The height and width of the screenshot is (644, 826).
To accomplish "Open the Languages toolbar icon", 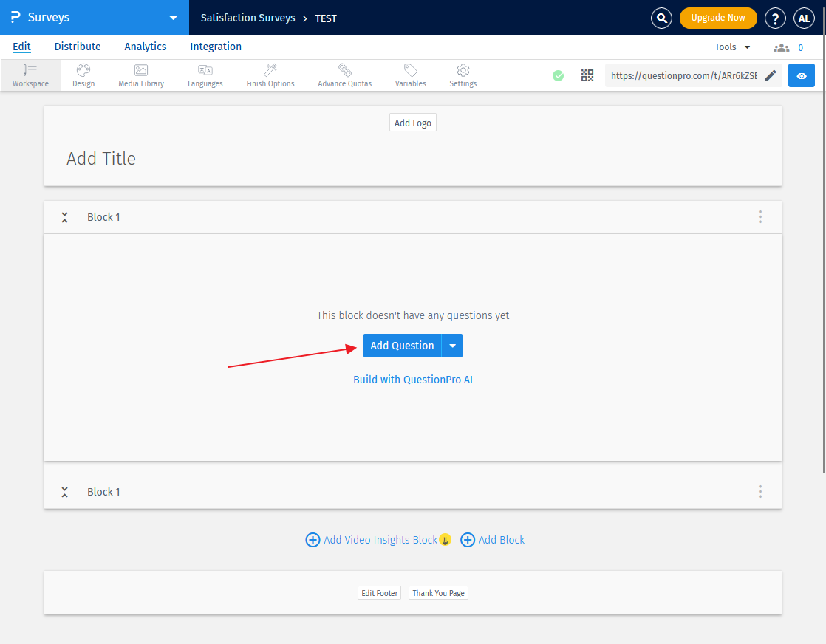I will pos(205,70).
